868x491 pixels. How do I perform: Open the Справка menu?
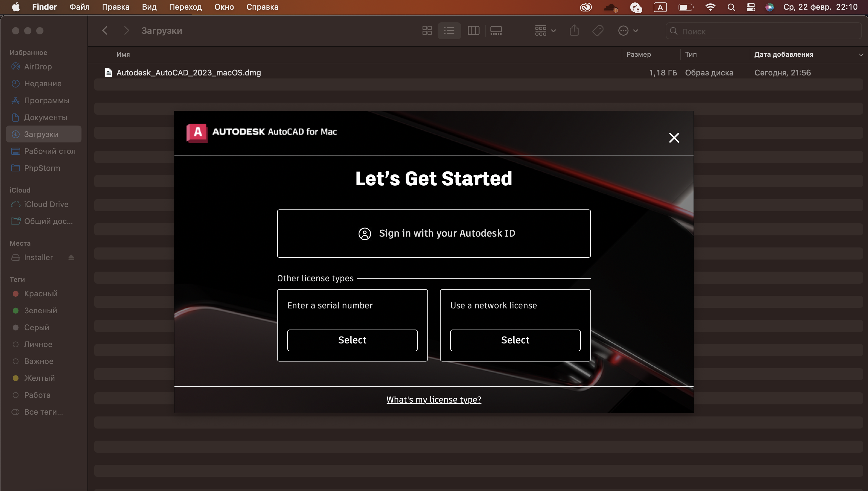click(x=262, y=7)
